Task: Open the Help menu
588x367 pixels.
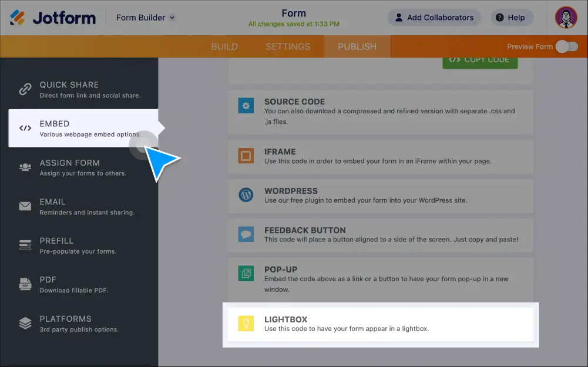Action: point(511,17)
